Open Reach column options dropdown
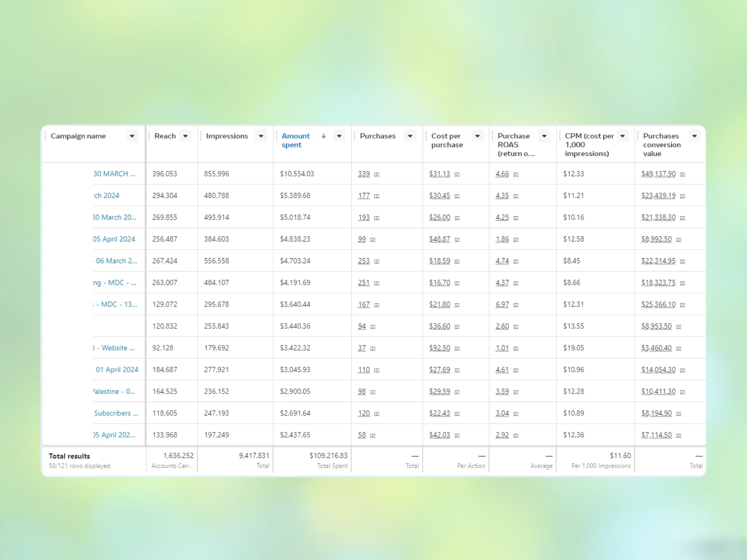 click(x=186, y=136)
